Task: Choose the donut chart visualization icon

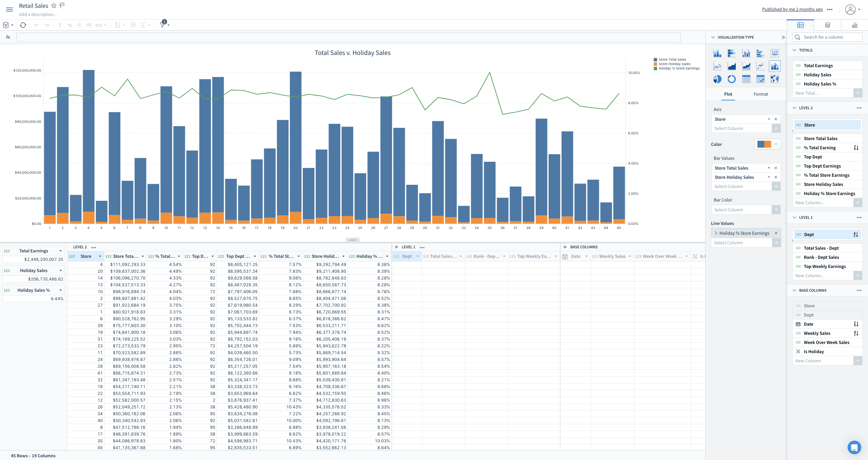Action: pos(731,79)
